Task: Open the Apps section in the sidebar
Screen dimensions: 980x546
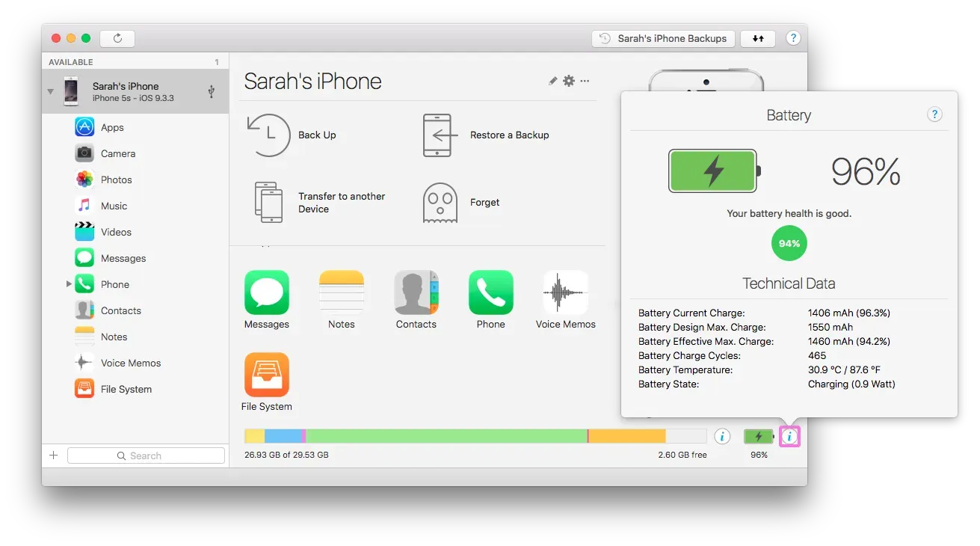Action: tap(112, 127)
